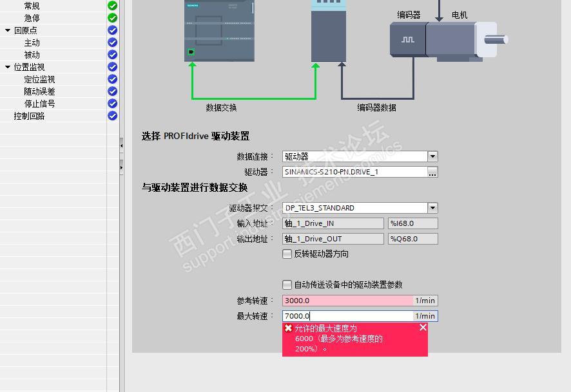Select the 定位监视 tree item
Viewport: 571px width, 392px height.
click(x=39, y=79)
